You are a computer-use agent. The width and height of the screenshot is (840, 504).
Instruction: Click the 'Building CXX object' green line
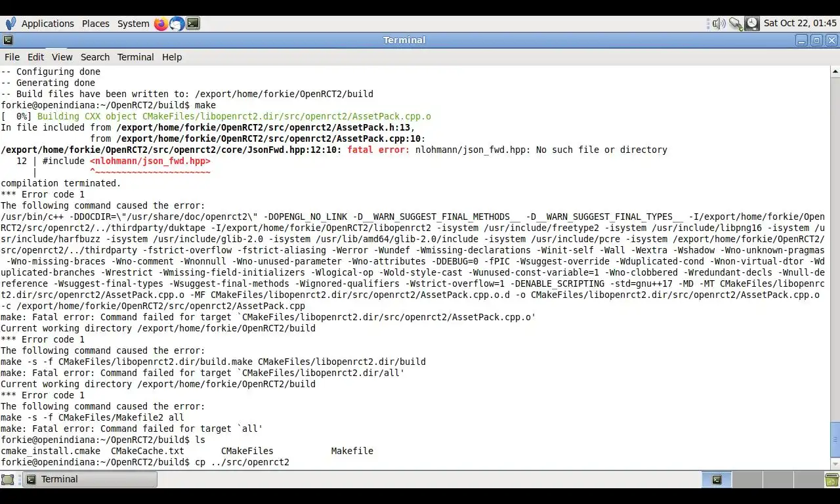[234, 116]
